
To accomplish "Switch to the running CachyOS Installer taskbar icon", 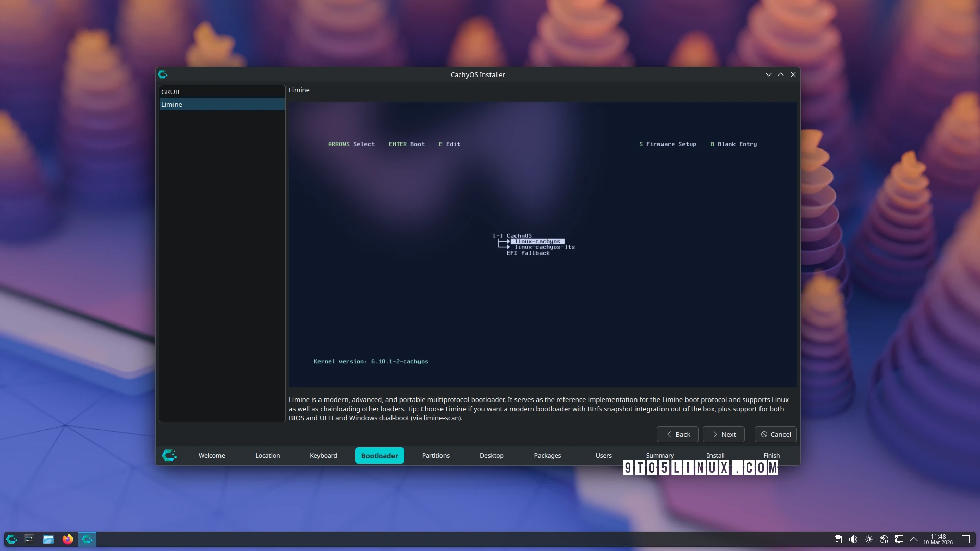I will click(87, 539).
